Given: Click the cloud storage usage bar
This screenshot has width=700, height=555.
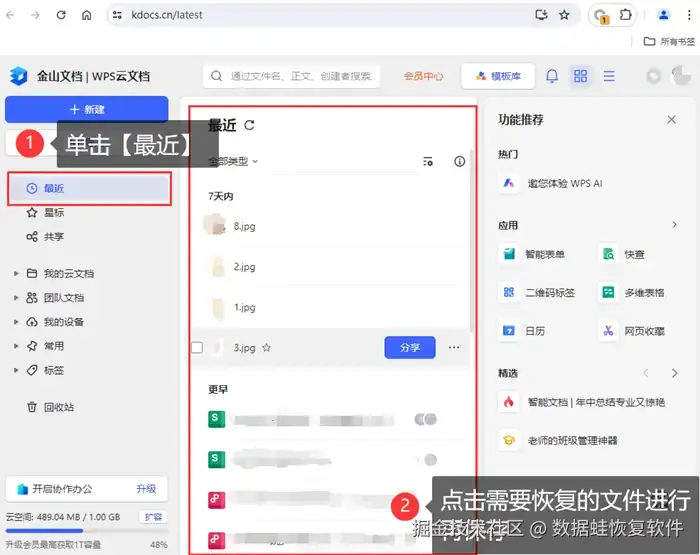Looking at the screenshot, I should (87, 531).
